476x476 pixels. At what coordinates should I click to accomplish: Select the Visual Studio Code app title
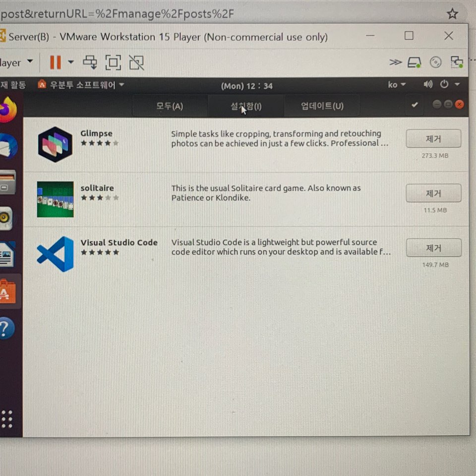point(119,242)
